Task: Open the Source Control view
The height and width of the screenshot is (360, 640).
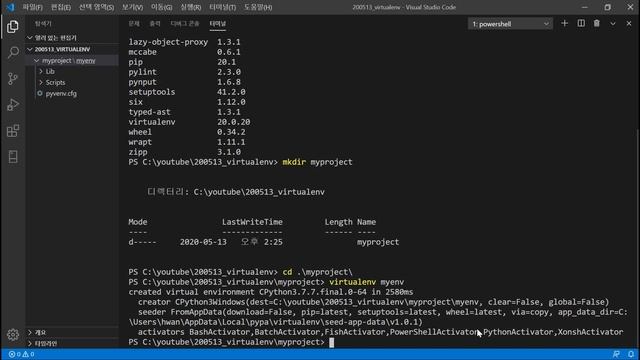Action: (x=13, y=78)
